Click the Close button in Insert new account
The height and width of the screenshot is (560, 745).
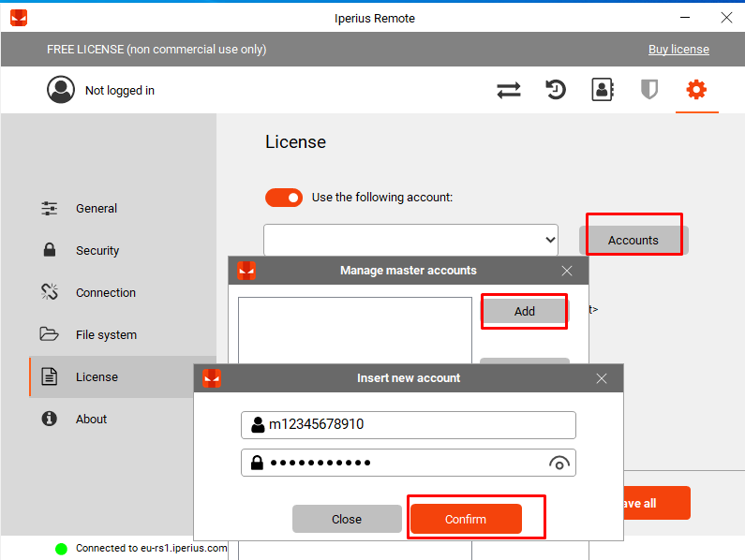pyautogui.click(x=347, y=519)
